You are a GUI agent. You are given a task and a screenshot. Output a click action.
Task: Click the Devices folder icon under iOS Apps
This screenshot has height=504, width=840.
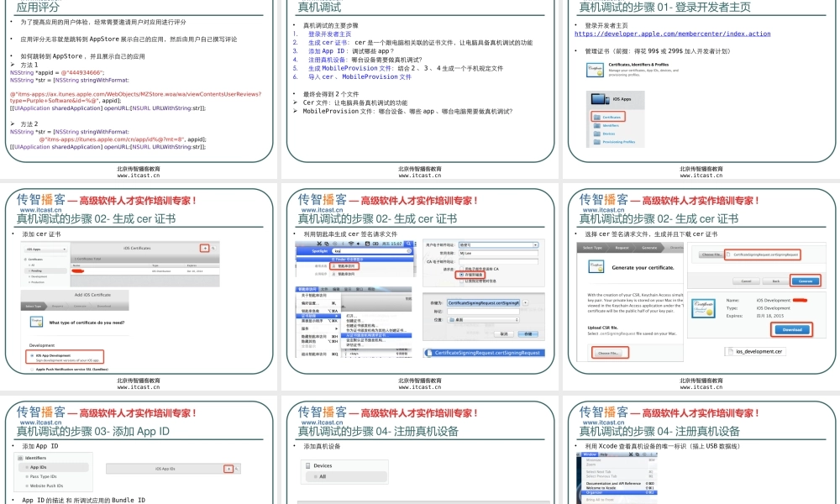tap(596, 134)
